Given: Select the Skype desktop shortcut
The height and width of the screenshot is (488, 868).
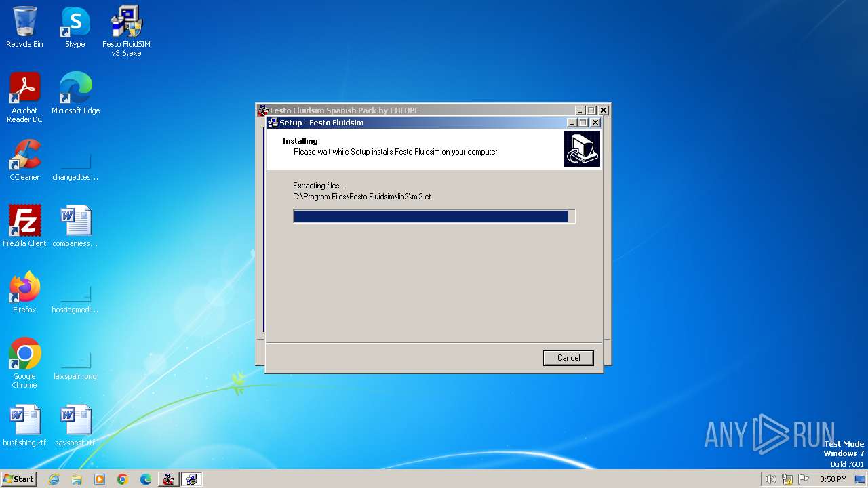Looking at the screenshot, I should 75,28.
